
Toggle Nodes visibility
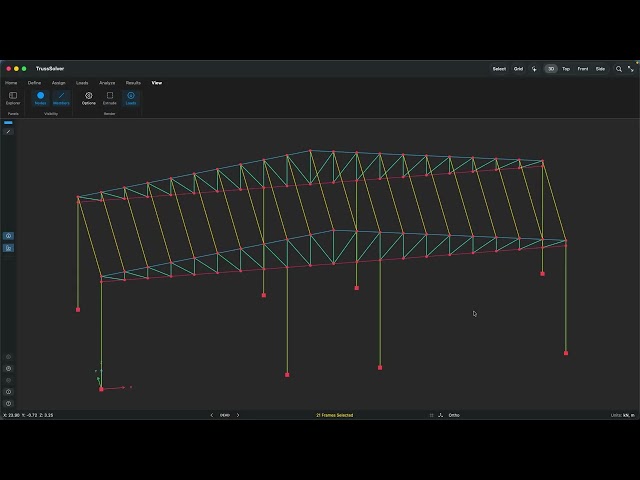40,98
